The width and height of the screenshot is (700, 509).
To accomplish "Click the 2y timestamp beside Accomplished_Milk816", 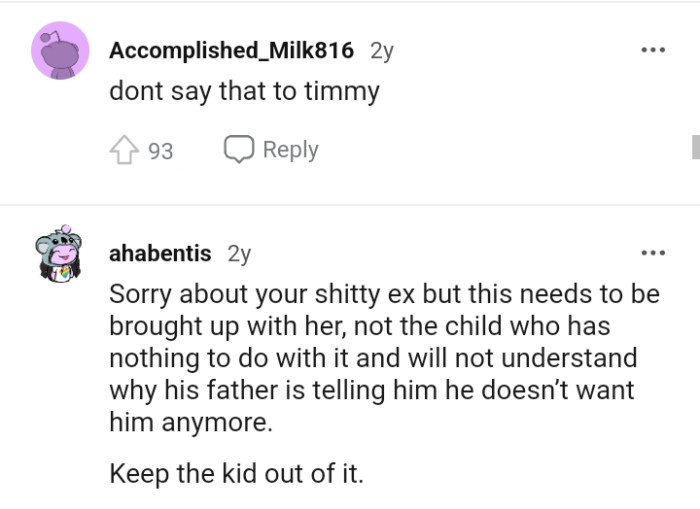I will (x=382, y=50).
